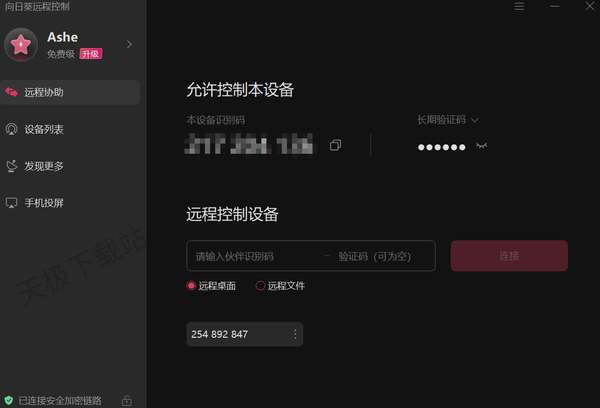Focus the partner ID input field

point(256,256)
